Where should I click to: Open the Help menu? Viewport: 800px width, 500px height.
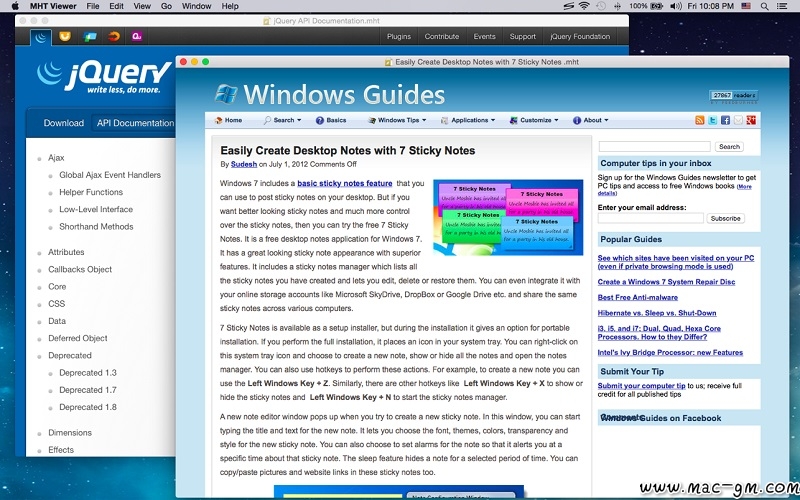tap(230, 6)
